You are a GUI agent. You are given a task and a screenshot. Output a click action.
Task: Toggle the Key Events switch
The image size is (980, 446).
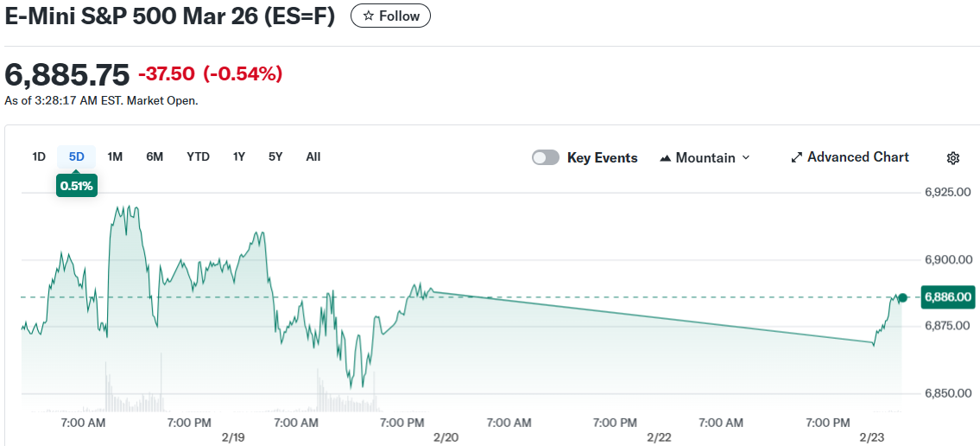click(545, 157)
